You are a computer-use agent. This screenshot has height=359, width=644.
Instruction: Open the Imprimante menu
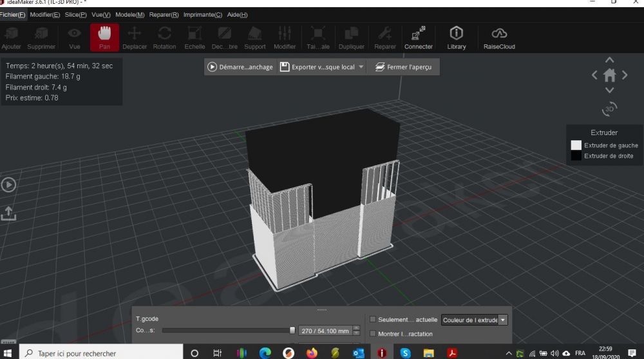pos(202,15)
